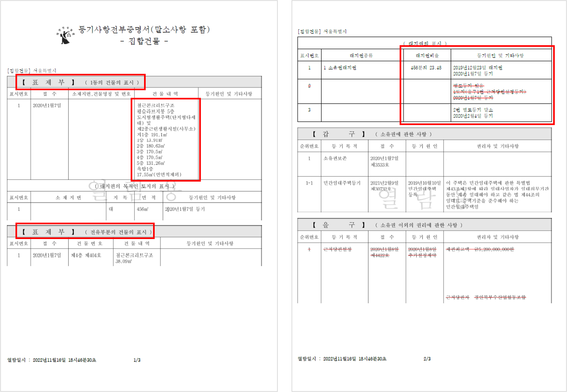Click the 갑구 section header

[339, 134]
